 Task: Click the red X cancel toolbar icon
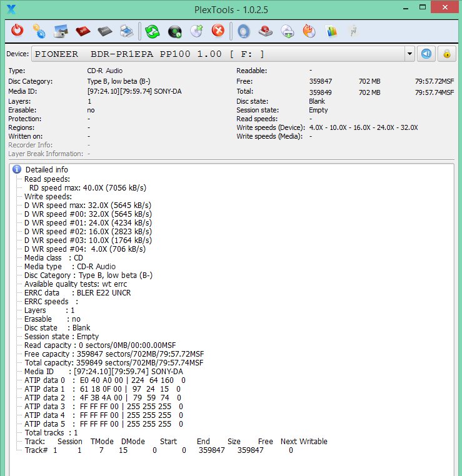click(x=218, y=30)
